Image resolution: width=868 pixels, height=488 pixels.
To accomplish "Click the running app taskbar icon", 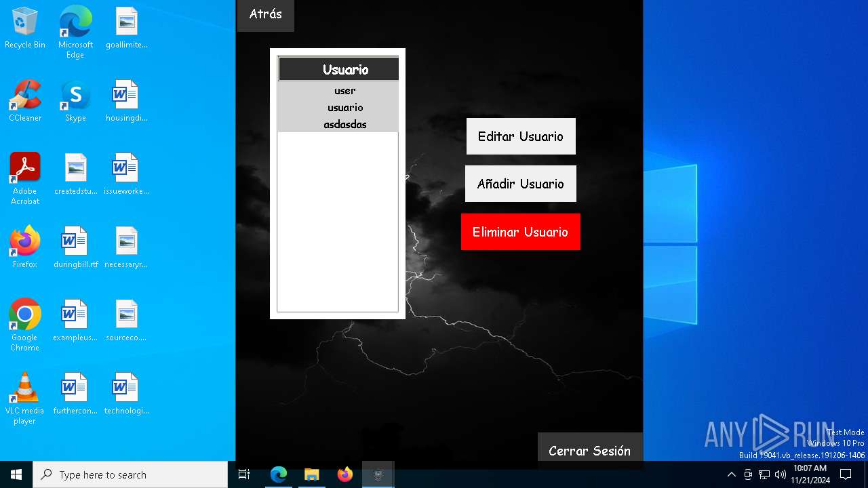I will point(378,474).
